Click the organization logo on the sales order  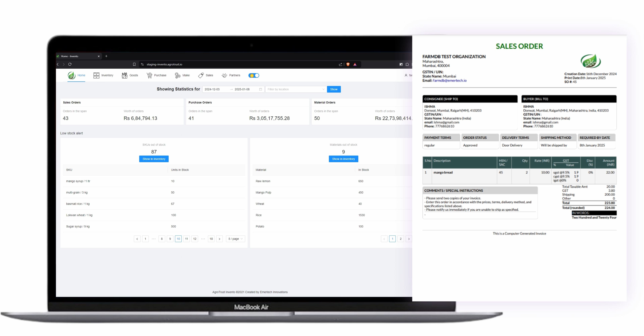[590, 61]
